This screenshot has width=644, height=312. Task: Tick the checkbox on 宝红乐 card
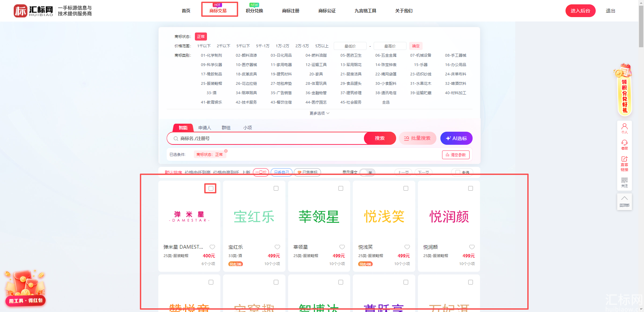pos(276,188)
